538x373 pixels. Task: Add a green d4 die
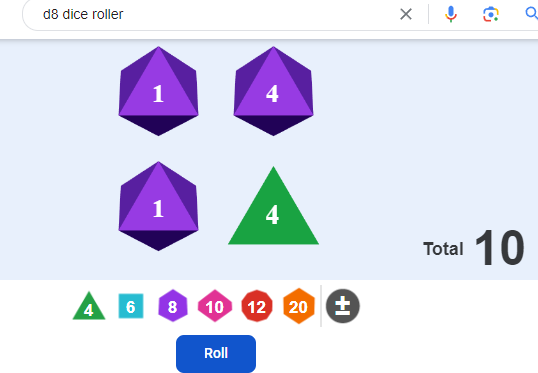tap(89, 306)
